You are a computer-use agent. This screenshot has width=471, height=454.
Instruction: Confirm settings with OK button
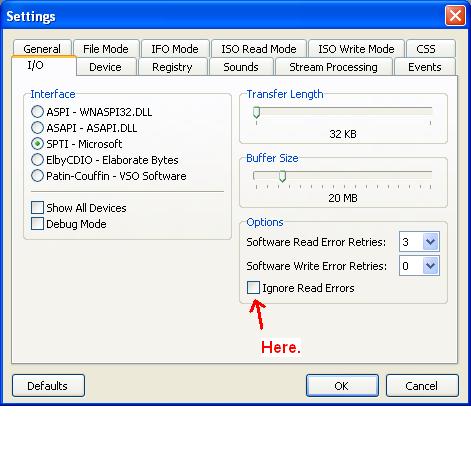click(342, 386)
